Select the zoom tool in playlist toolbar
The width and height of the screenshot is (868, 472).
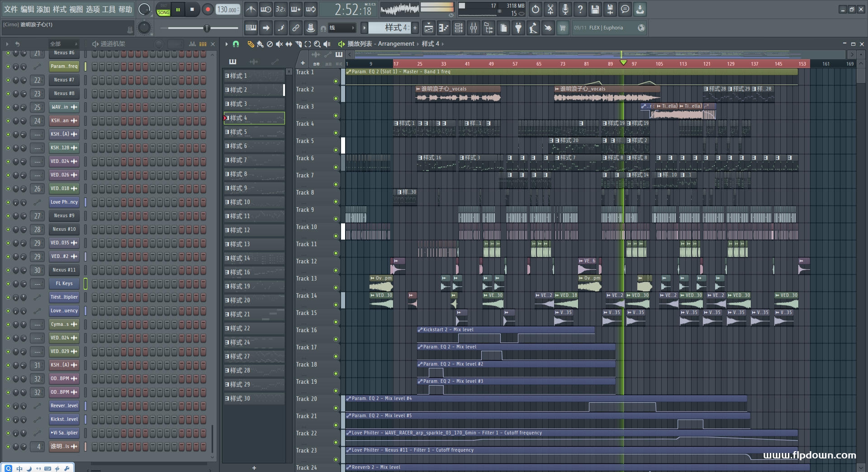coord(317,44)
